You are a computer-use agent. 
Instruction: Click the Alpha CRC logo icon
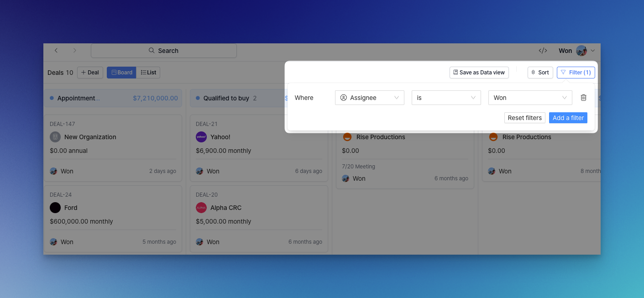pyautogui.click(x=201, y=208)
